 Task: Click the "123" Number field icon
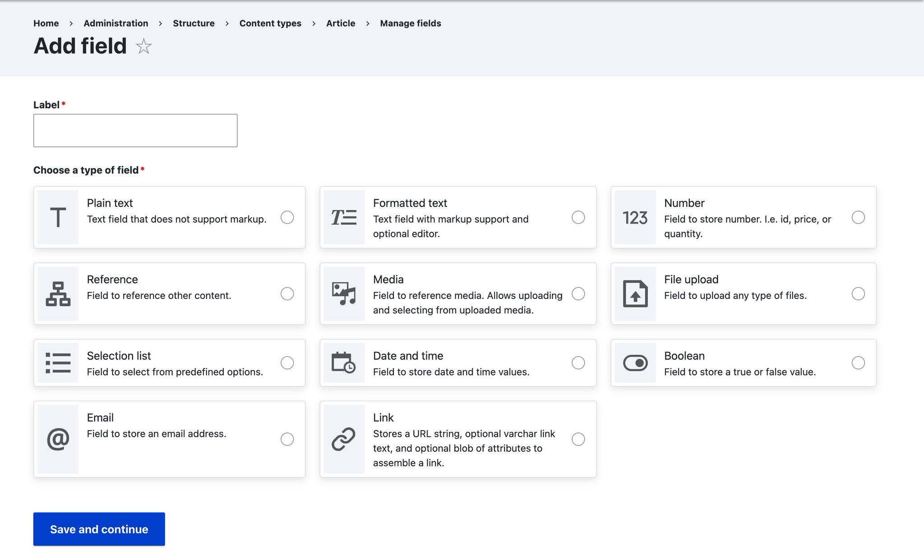click(635, 217)
